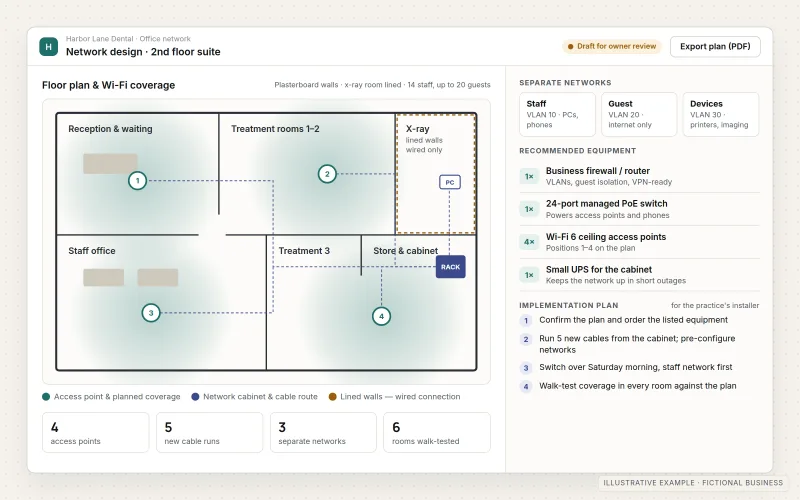Click 1× badge for 24-port PoE switch
800x500 pixels.
pyautogui.click(x=529, y=209)
